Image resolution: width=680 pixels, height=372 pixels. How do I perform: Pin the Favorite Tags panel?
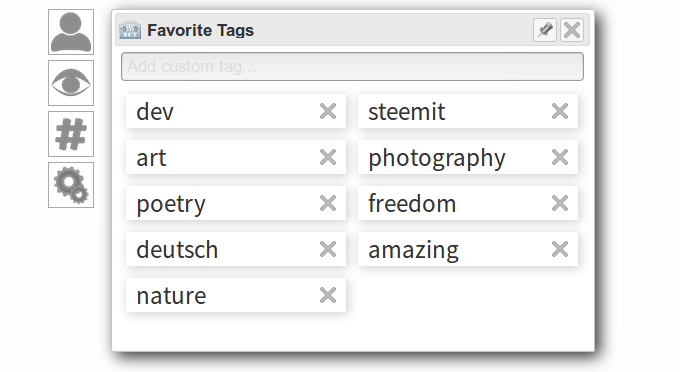(x=545, y=30)
